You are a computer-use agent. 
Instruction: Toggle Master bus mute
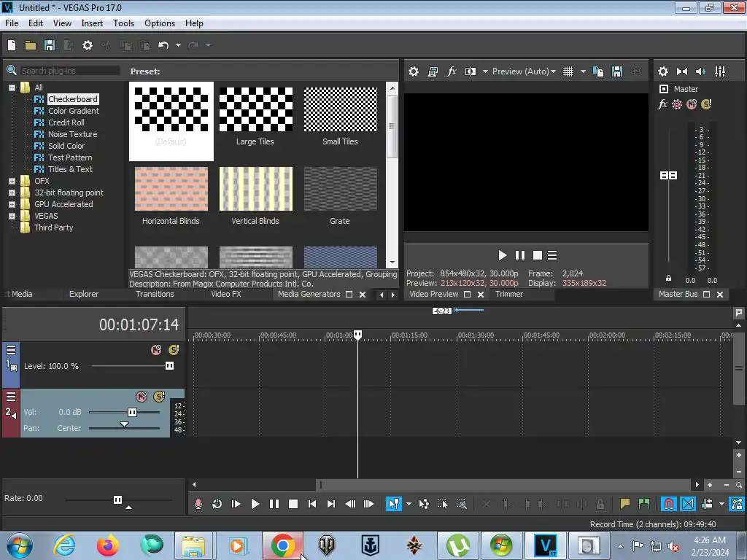point(692,104)
